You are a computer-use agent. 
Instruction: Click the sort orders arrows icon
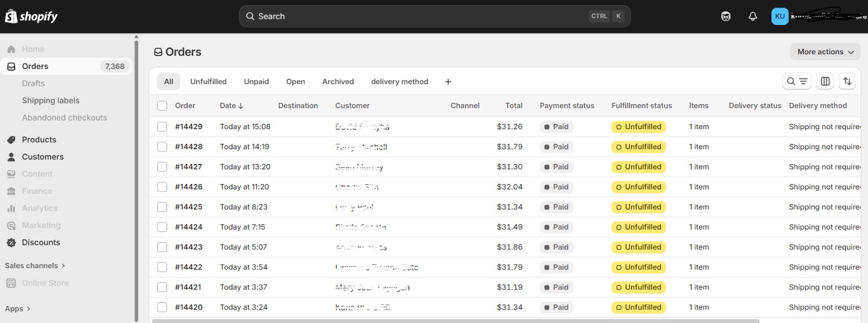[x=847, y=81]
